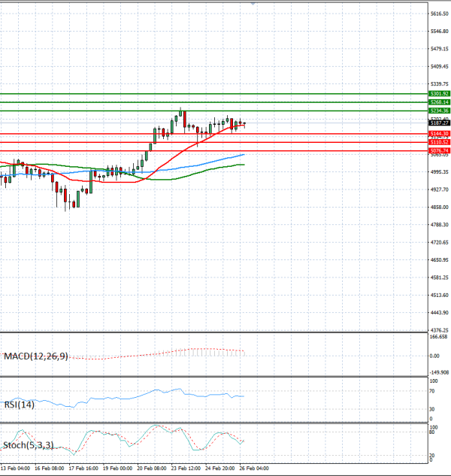451x476 pixels.
Task: Click the chart shift triangle marker at top
Action: point(253,3)
